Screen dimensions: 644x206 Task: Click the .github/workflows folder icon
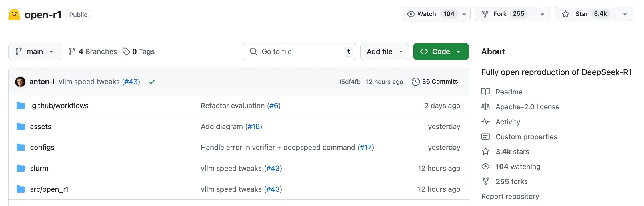point(21,105)
